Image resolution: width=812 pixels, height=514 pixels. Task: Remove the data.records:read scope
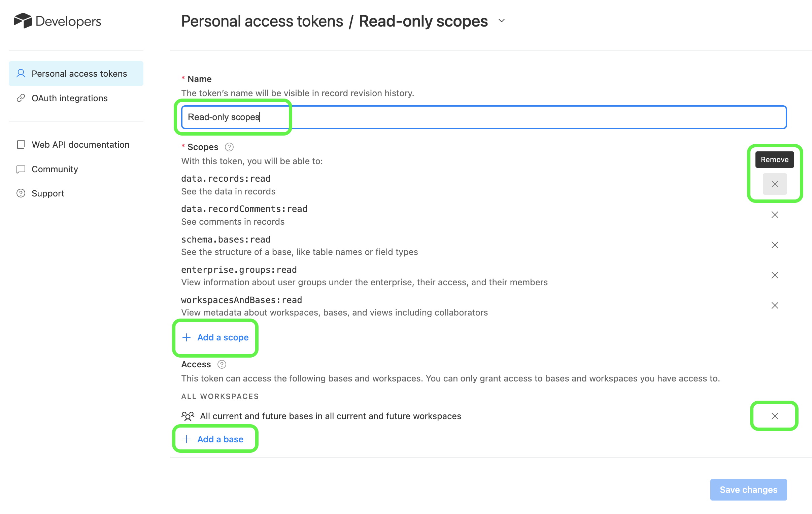point(775,184)
